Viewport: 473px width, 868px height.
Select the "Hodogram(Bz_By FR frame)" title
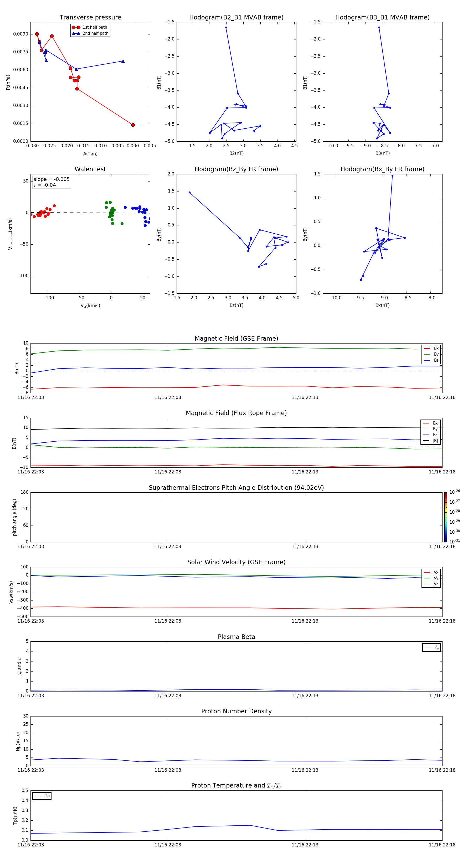[236, 169]
